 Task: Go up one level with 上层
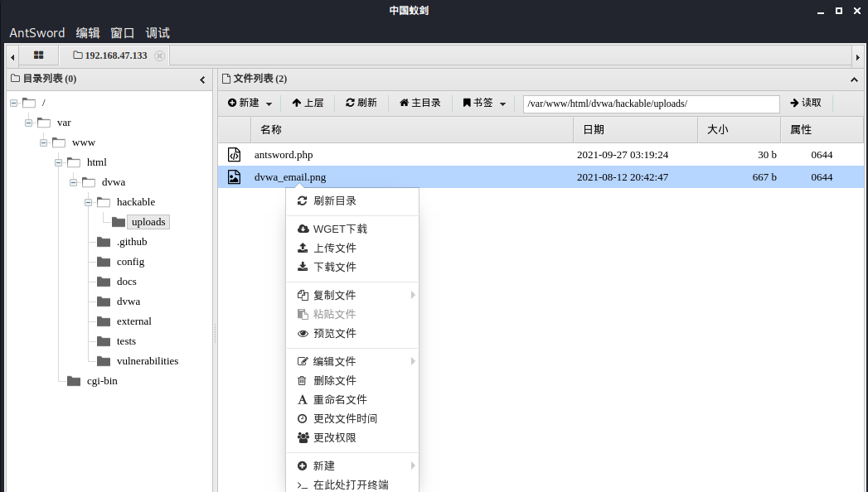pos(308,103)
